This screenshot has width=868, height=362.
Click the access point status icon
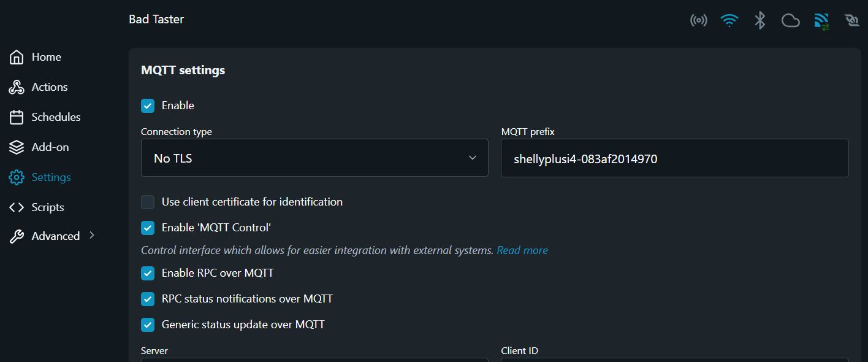coord(698,21)
